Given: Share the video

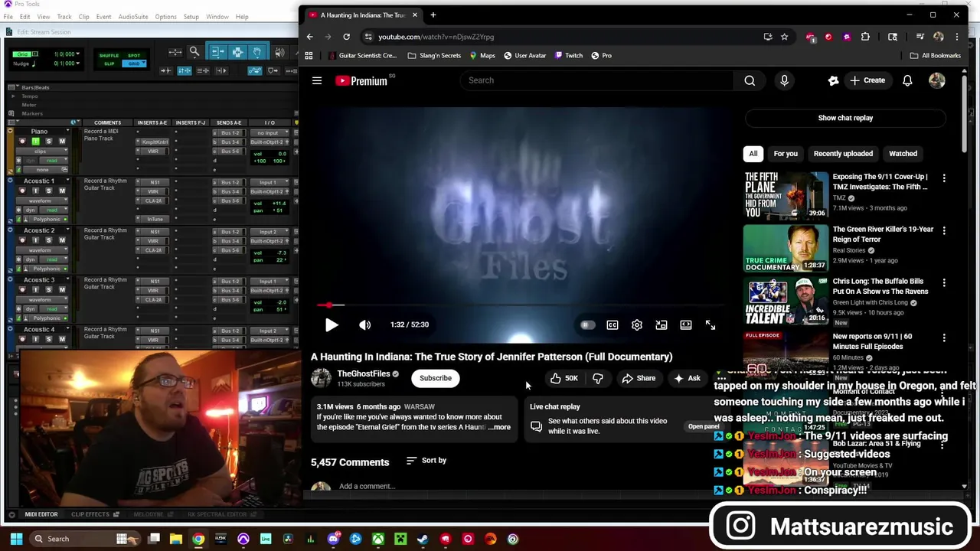Looking at the screenshot, I should pos(639,378).
